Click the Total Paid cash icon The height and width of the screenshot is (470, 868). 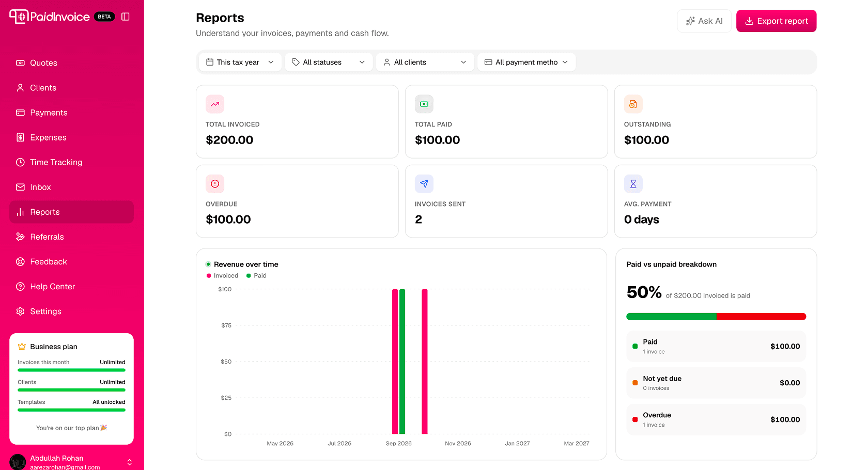coord(424,104)
